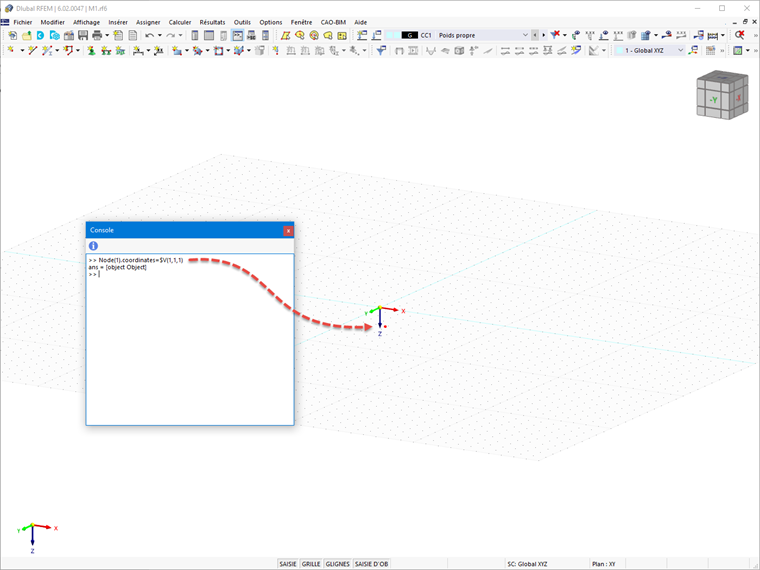
Task: Toggle the GLIGNES guidelines mode
Action: tap(337, 564)
